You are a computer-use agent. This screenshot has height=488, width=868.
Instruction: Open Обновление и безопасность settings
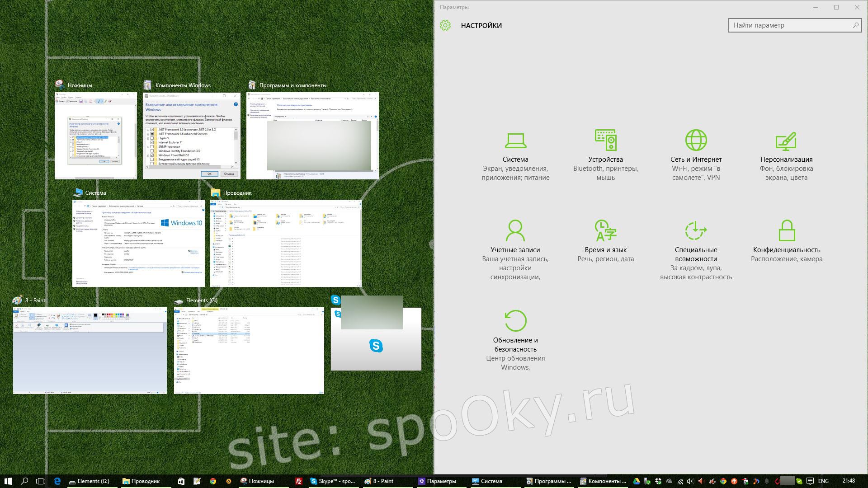pos(515,341)
